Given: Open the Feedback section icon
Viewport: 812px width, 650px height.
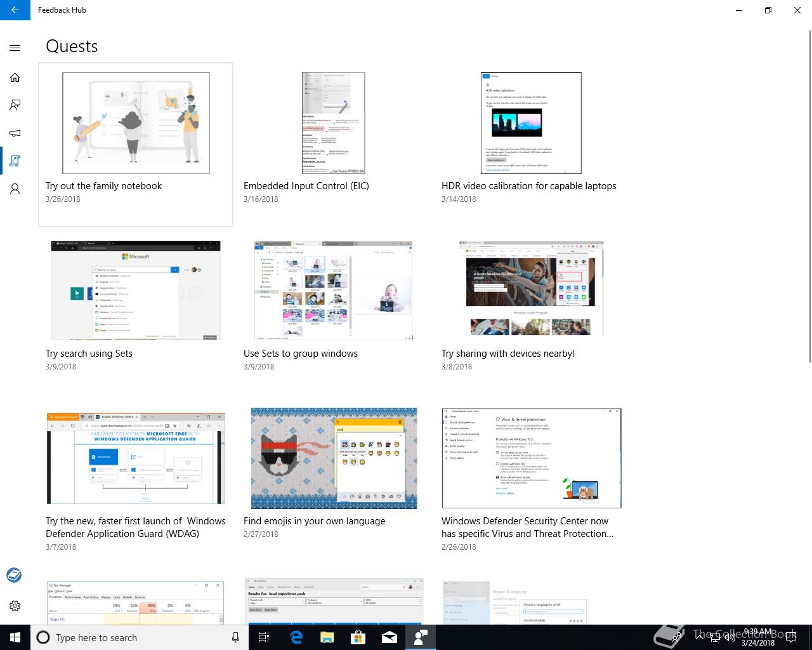Looking at the screenshot, I should click(15, 105).
